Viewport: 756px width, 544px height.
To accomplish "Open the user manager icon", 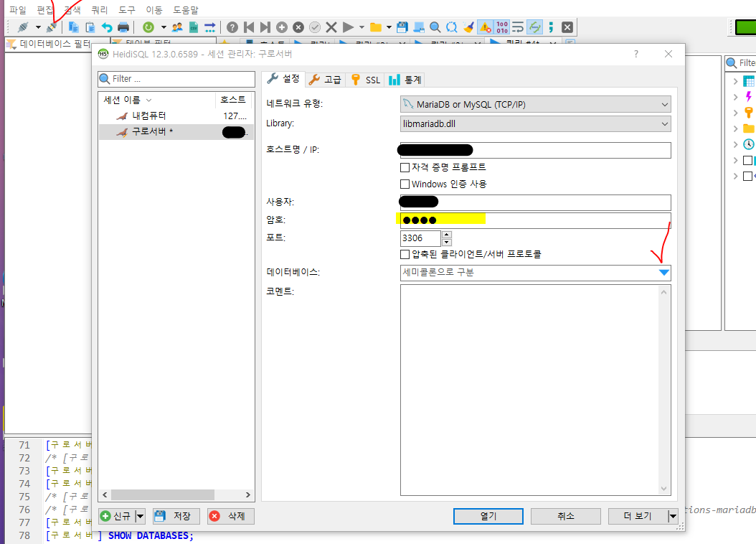I will tap(177, 27).
